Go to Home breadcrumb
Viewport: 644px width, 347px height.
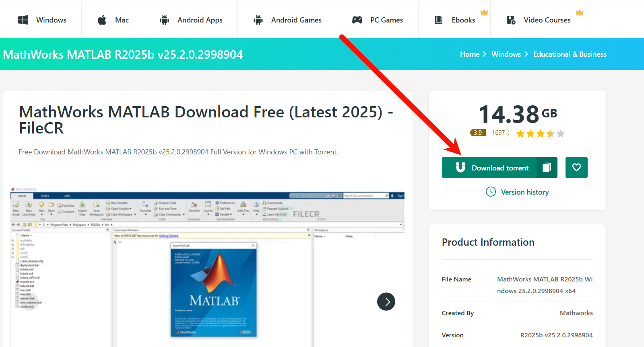[x=470, y=54]
